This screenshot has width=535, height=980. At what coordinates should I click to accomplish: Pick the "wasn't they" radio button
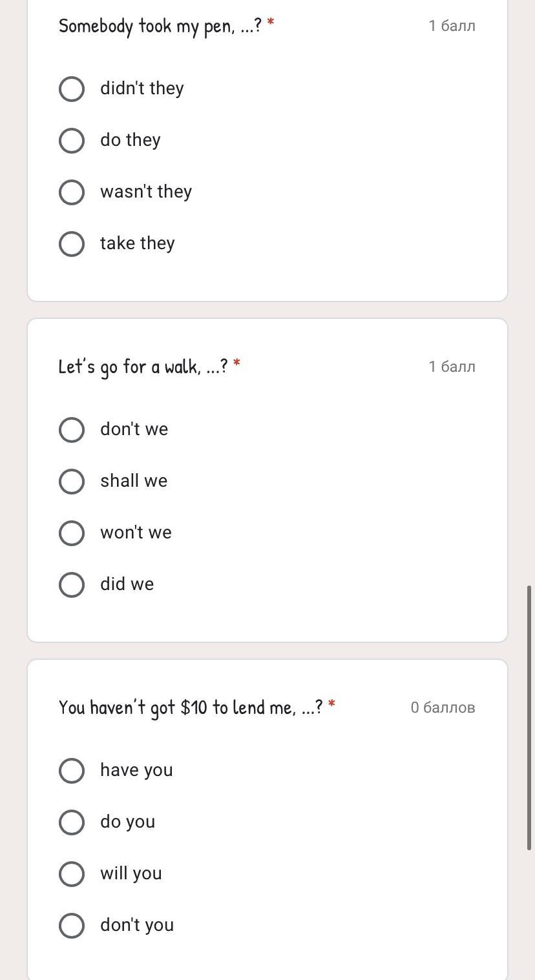72,192
